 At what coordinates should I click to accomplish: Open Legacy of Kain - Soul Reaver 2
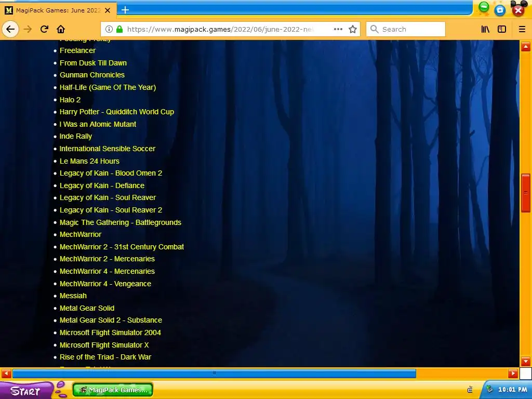[x=111, y=210]
